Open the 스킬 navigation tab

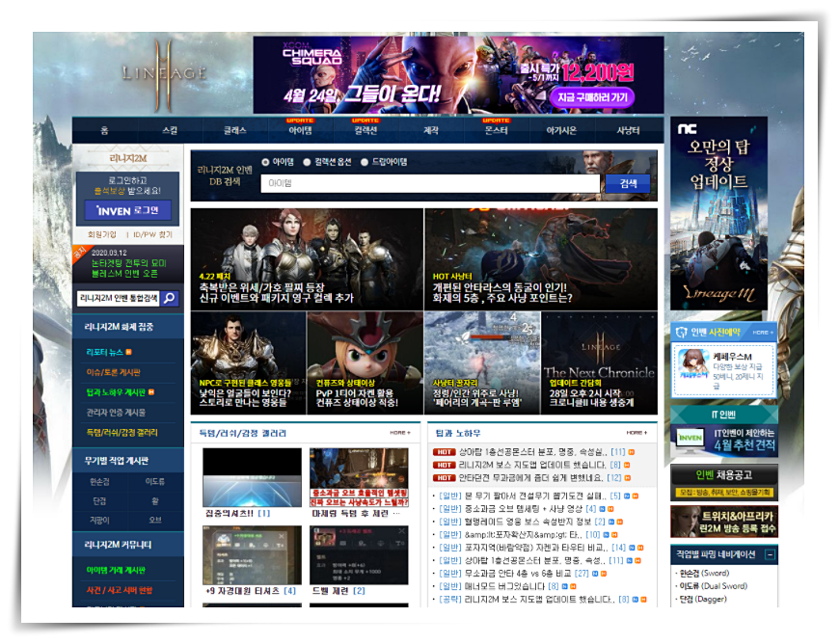coord(170,130)
